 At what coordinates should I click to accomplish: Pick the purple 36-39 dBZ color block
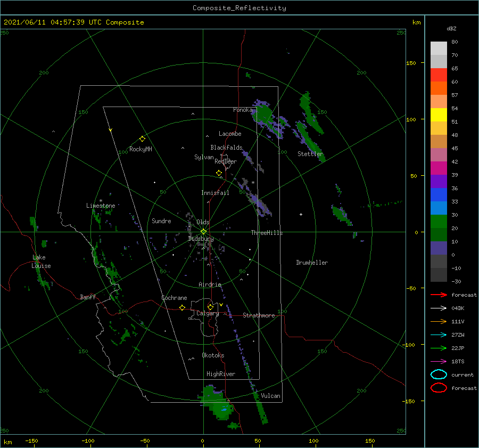[x=439, y=182]
